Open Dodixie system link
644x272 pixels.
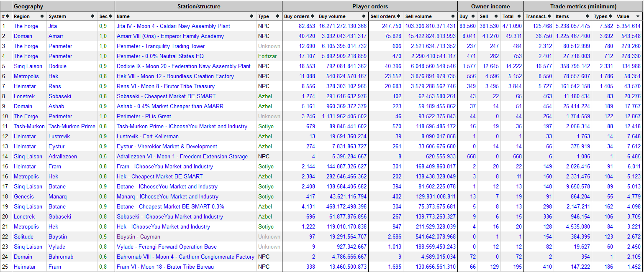tap(58, 66)
